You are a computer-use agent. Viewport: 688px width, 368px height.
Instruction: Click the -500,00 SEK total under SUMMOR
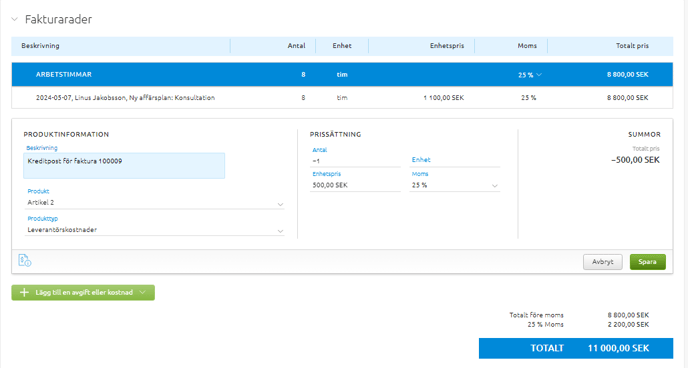(x=635, y=160)
